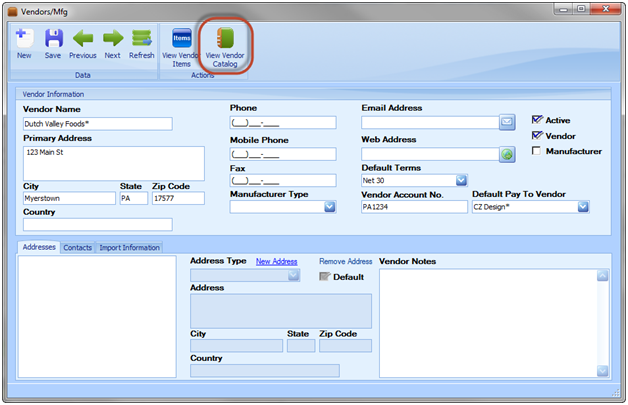
Task: Go to Previous vendor record
Action: click(83, 38)
